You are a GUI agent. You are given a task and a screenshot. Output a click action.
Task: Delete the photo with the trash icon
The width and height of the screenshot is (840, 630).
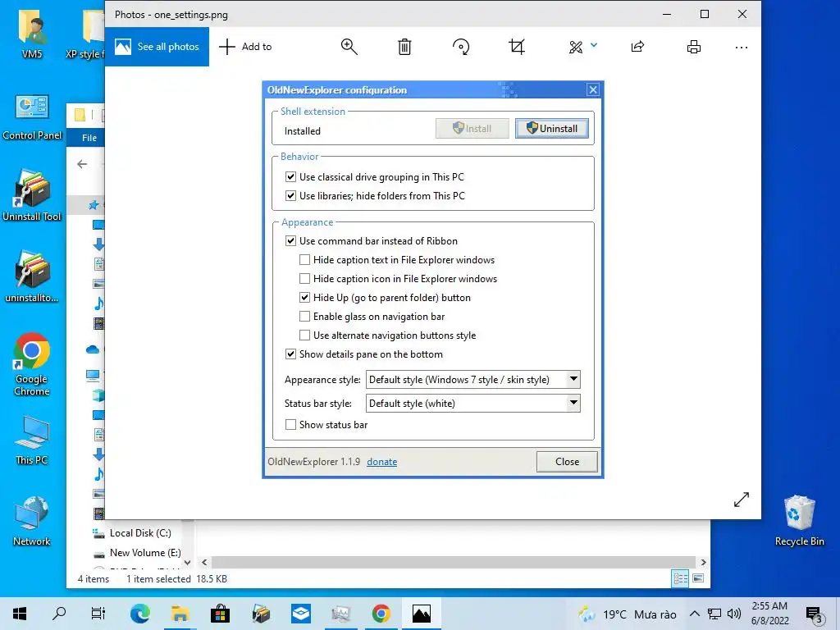(x=404, y=47)
